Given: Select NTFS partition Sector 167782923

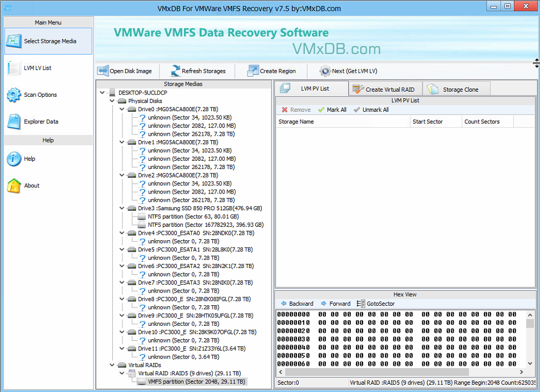Looking at the screenshot, I should [206, 225].
